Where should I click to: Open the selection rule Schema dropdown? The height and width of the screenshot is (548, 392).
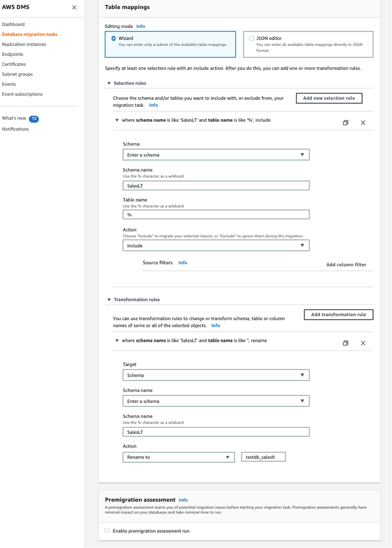click(x=216, y=155)
